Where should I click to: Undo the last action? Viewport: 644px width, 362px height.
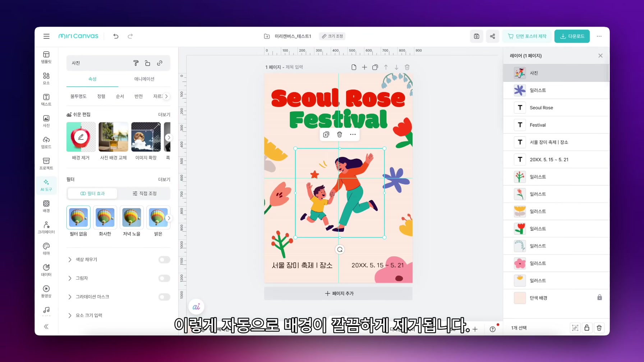[x=116, y=36]
